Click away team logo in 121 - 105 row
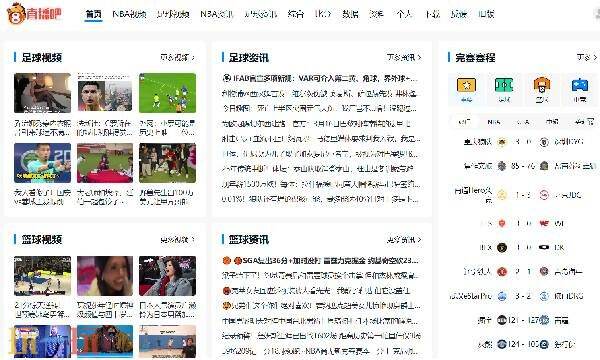Viewport: 600px width, 360px height. 544,344
